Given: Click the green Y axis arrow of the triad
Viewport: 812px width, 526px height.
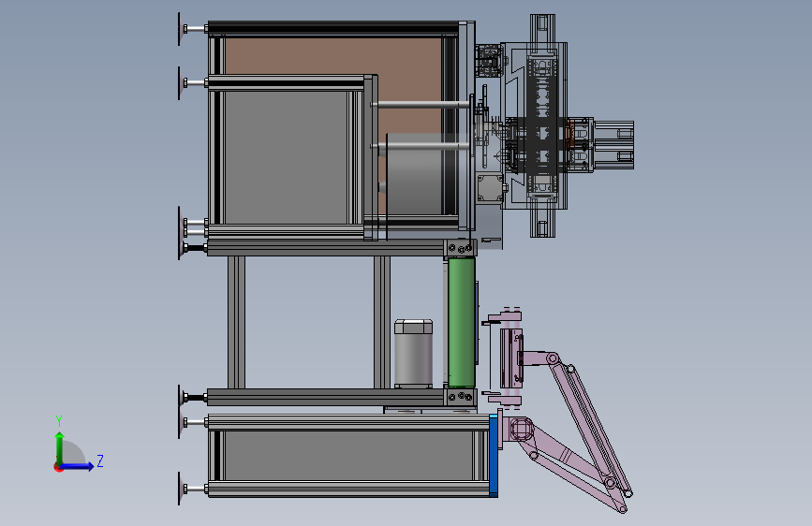Looking at the screenshot, I should (x=60, y=447).
